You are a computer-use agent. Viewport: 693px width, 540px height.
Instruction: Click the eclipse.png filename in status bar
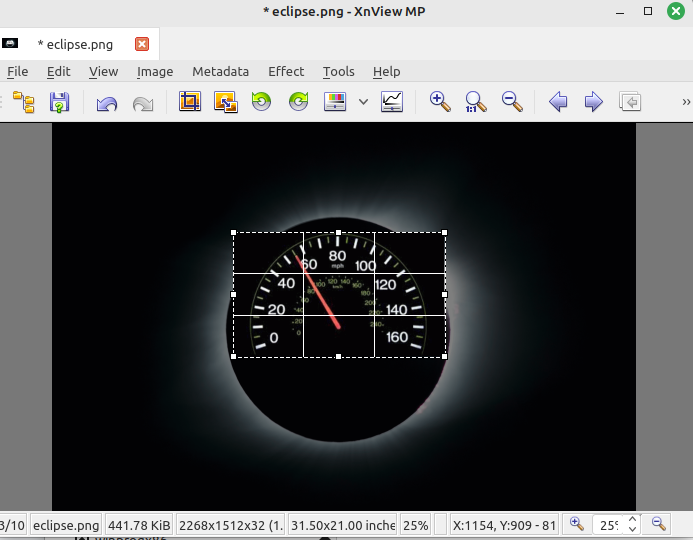click(66, 525)
